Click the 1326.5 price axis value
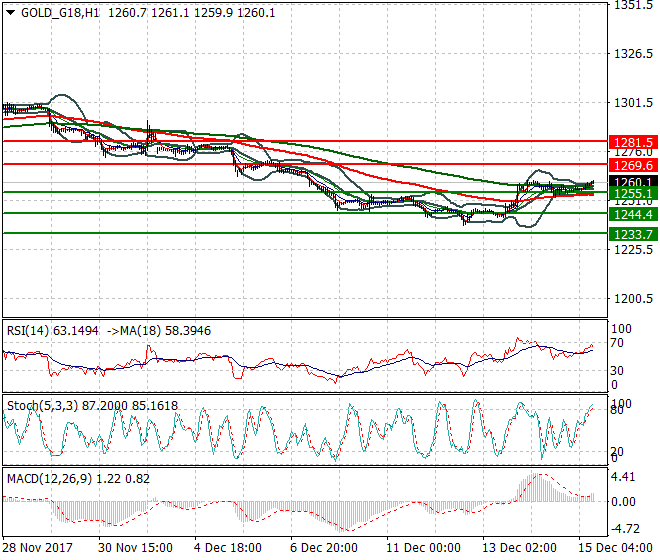The image size is (660, 560). [x=634, y=54]
